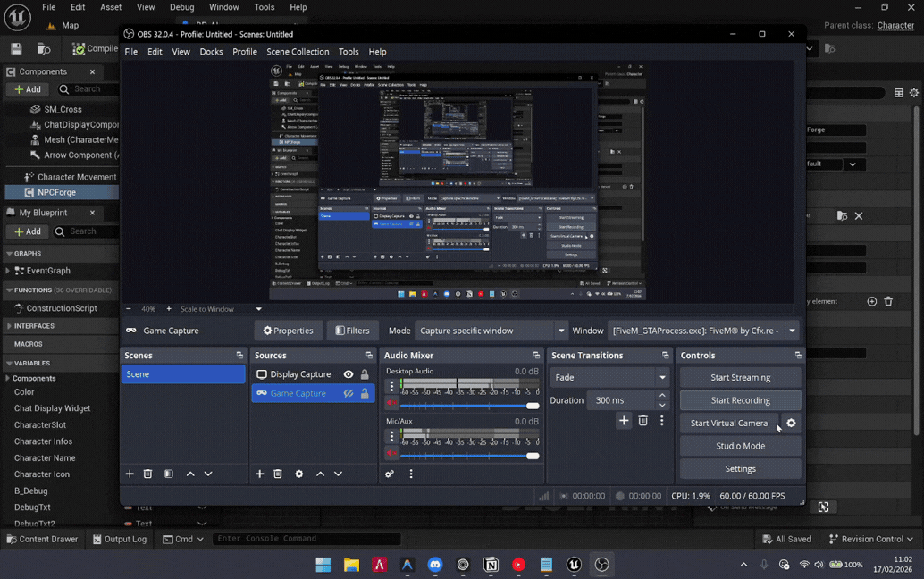Open source properties gear in Sources toolbar
The width and height of the screenshot is (924, 579).
click(x=299, y=474)
